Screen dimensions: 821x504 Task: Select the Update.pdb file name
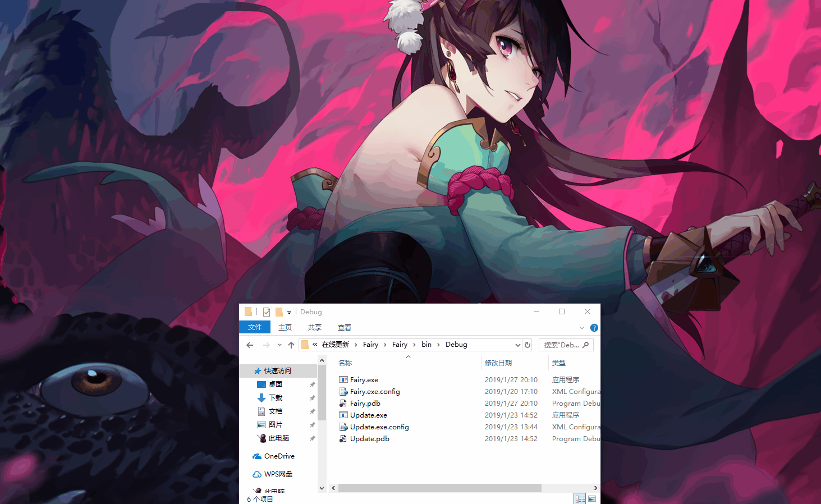pos(370,439)
